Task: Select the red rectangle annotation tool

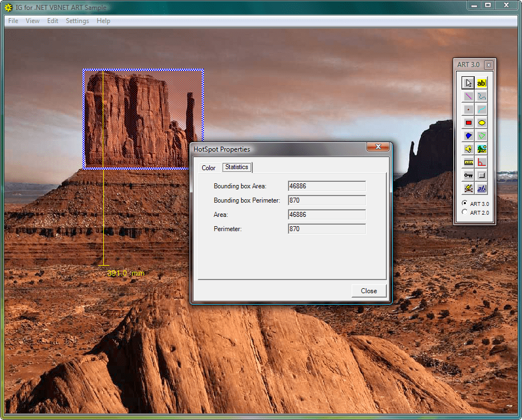Action: [x=468, y=122]
